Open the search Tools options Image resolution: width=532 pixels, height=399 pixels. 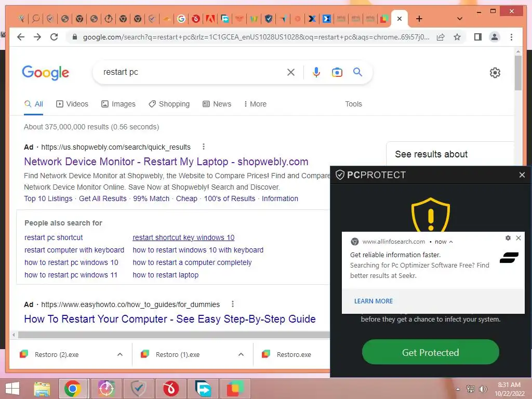coord(353,104)
